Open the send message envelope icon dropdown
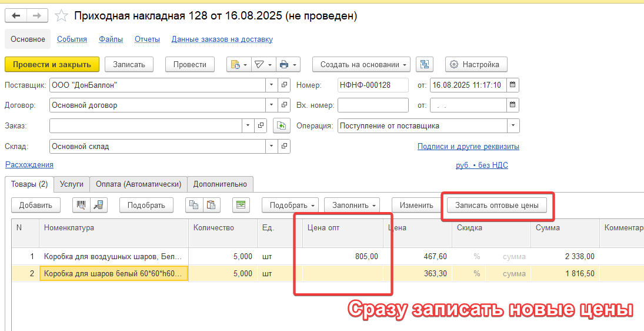Screen dimensions: 644x331 263,65
